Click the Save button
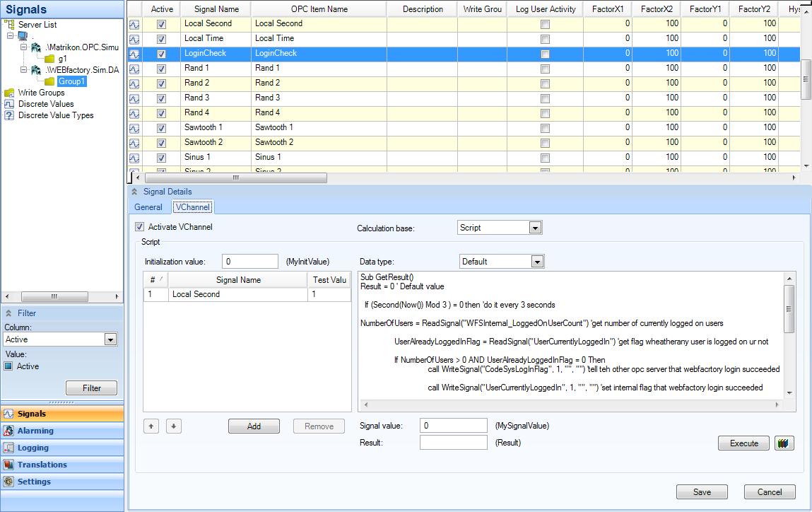Image resolution: width=812 pixels, height=512 pixels. pyautogui.click(x=702, y=492)
